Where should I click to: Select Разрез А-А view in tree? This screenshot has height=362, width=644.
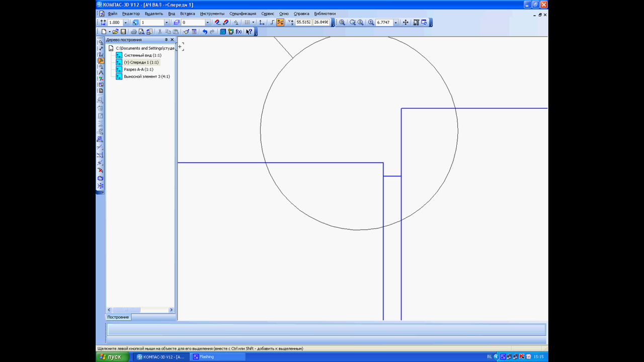pyautogui.click(x=138, y=69)
